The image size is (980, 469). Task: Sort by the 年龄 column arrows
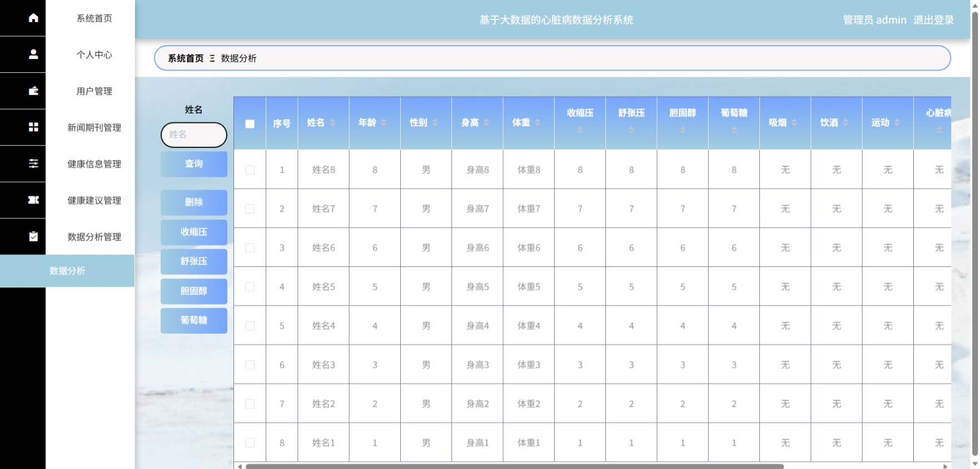point(384,122)
